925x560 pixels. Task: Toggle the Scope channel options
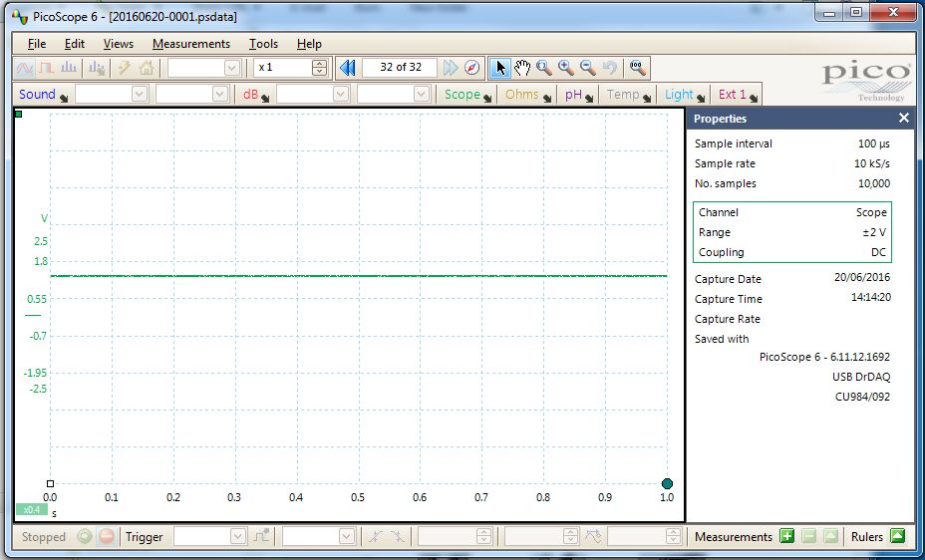[x=468, y=95]
